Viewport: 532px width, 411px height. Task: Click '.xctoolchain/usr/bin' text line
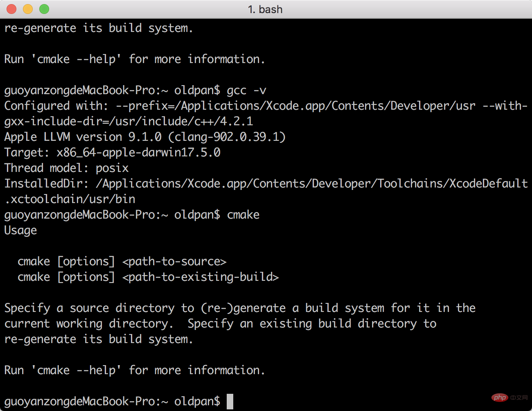70,199
